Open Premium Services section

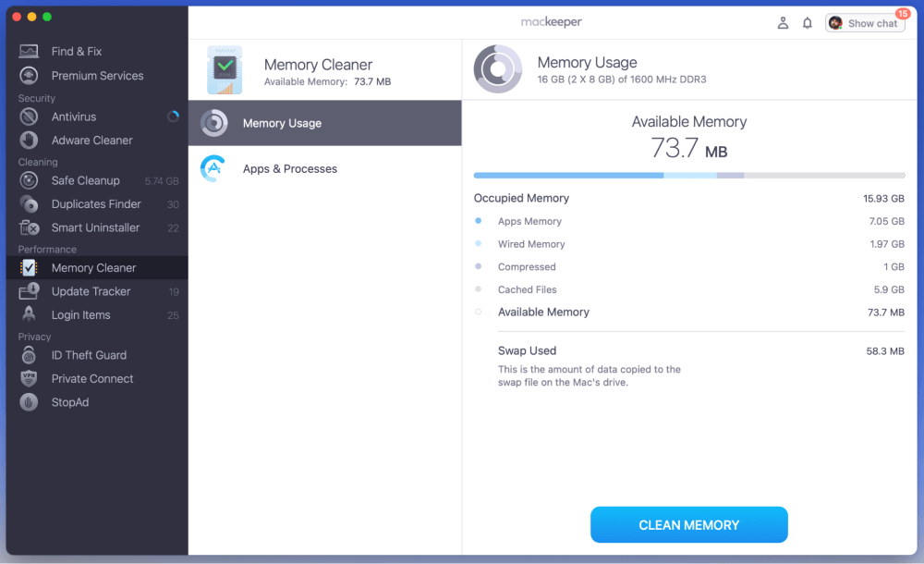click(x=97, y=76)
